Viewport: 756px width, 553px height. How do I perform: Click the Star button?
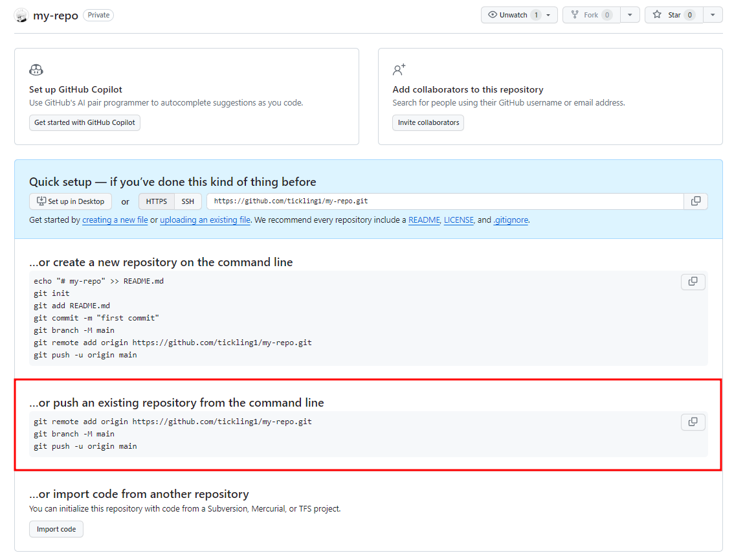(674, 15)
